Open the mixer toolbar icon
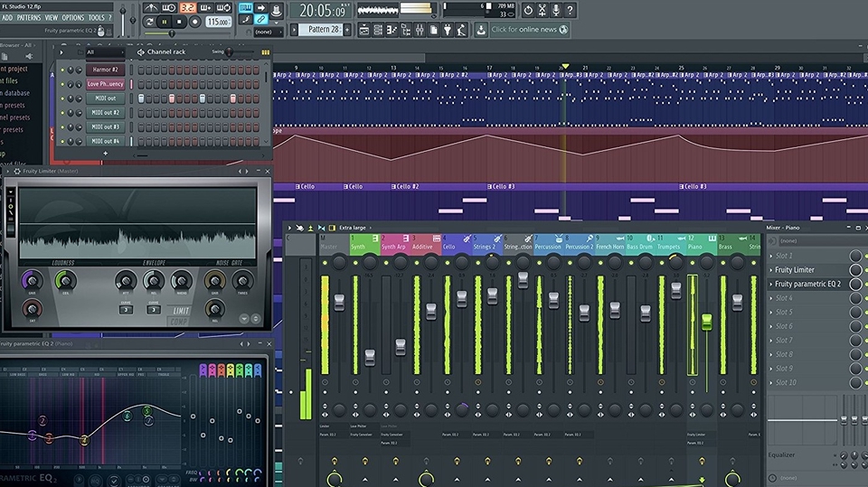Viewport: 868px width, 487px height. [420, 30]
